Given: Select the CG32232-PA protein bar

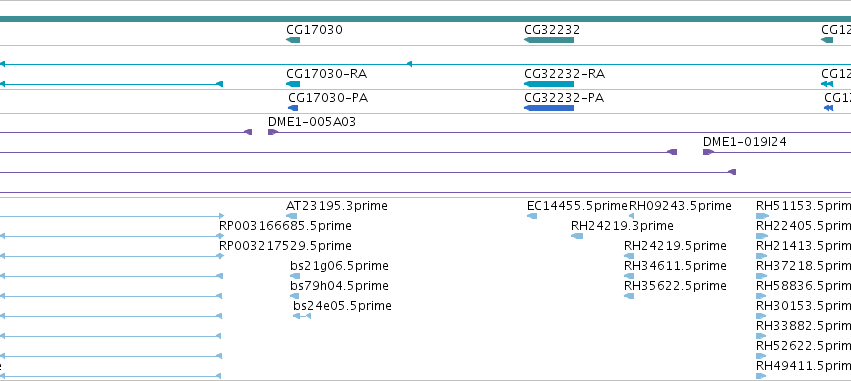Looking at the screenshot, I should coord(549,108).
